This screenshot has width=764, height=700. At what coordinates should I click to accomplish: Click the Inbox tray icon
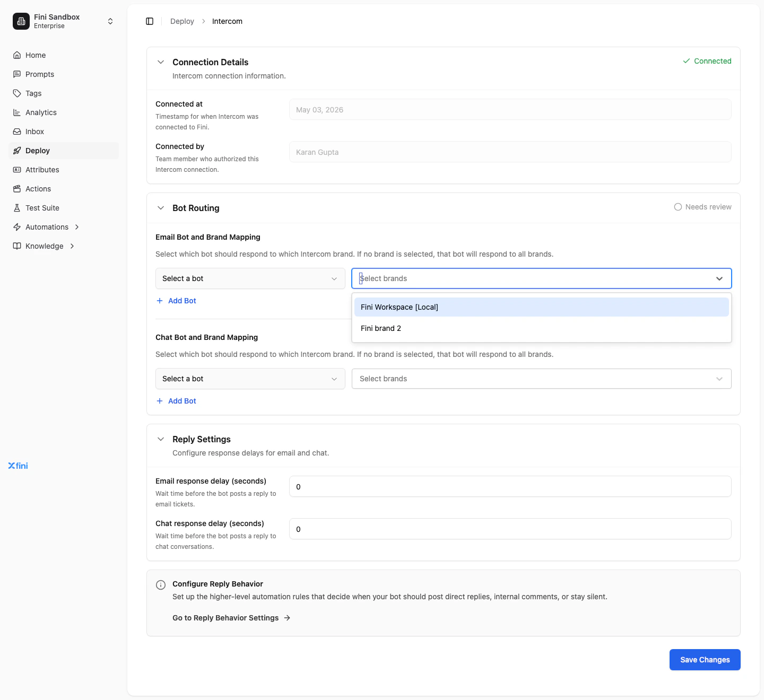point(17,132)
